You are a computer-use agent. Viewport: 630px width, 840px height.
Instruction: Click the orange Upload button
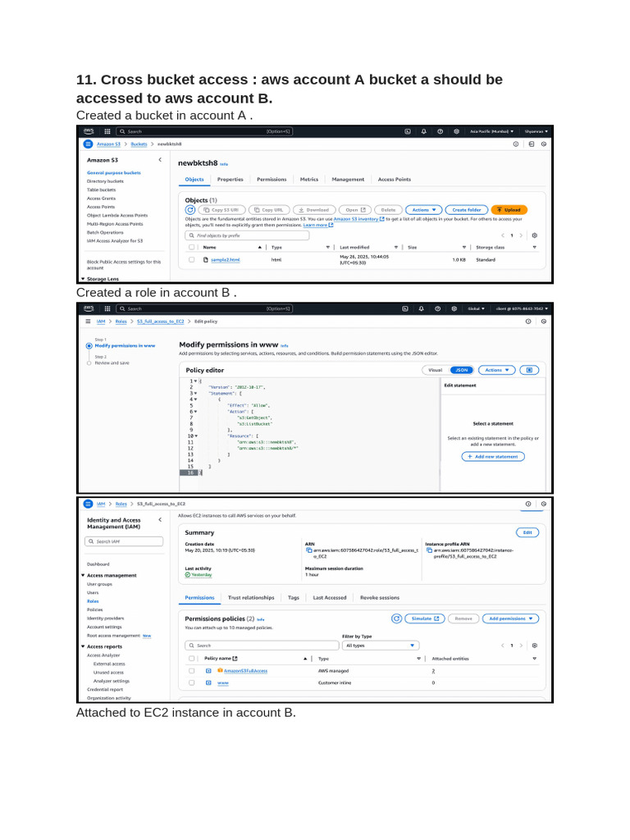click(509, 210)
